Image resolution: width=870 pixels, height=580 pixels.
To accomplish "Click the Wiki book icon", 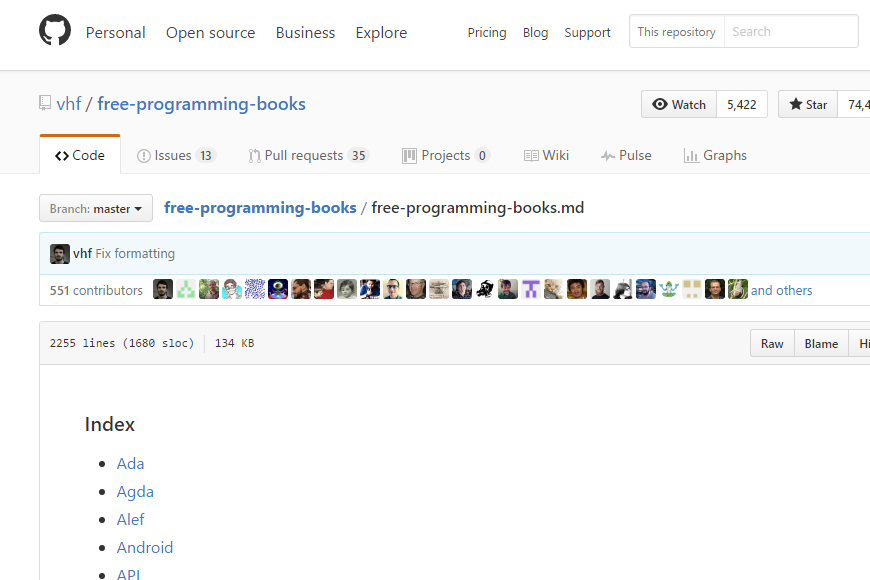I will point(531,156).
